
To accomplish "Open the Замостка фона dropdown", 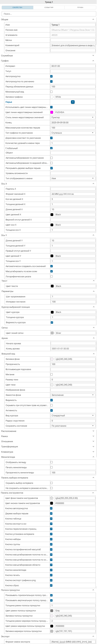I will point(73,395).
